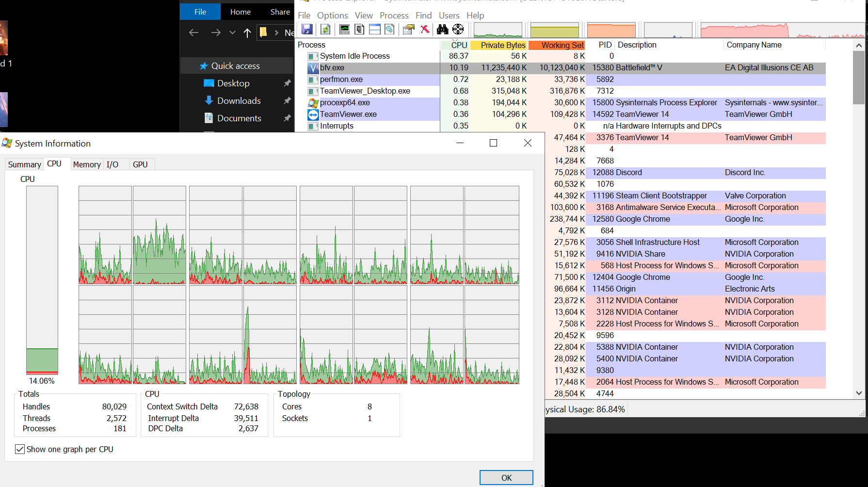The height and width of the screenshot is (487, 868).
Task: Switch to the Memory tab
Action: coord(86,164)
